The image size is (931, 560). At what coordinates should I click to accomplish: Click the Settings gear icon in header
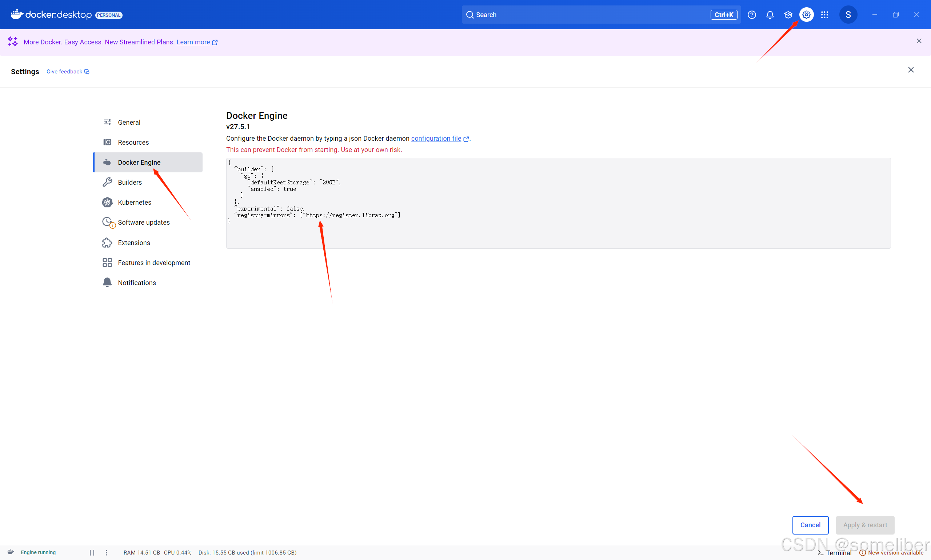click(807, 15)
